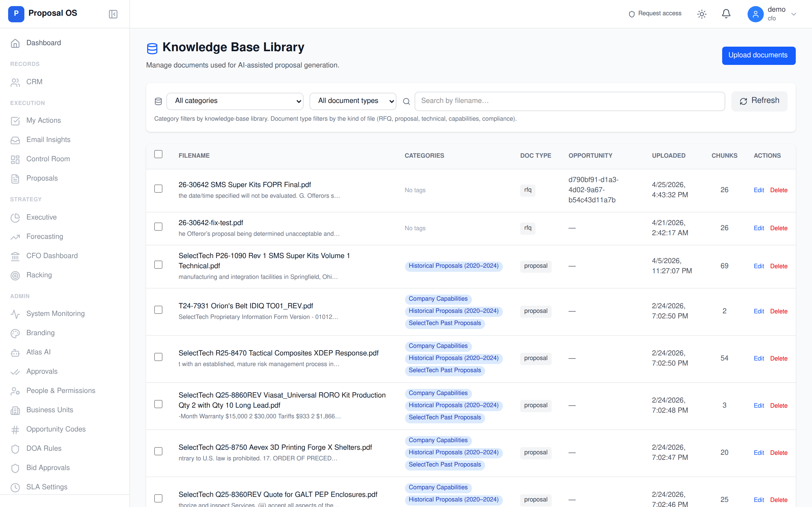812x507 pixels.
Task: Open the Email Insights panel
Action: click(x=48, y=139)
